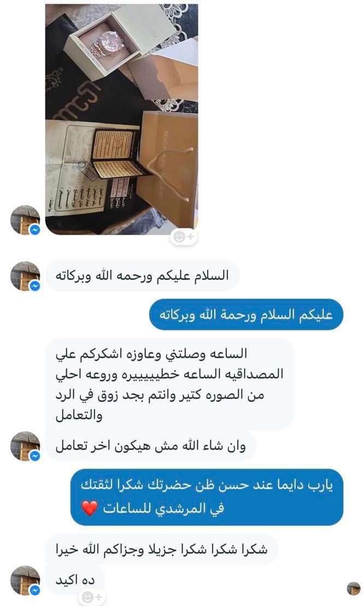Tap Messenger badge on the avatar beside the photo
This screenshot has width=364, height=606.
click(35, 230)
